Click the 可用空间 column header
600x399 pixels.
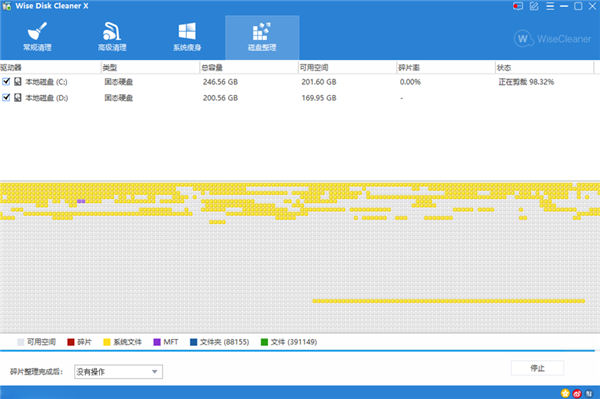coord(347,68)
